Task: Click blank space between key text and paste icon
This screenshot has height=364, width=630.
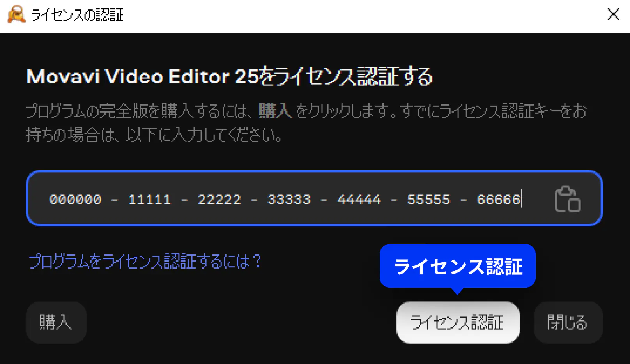Action: pos(538,199)
